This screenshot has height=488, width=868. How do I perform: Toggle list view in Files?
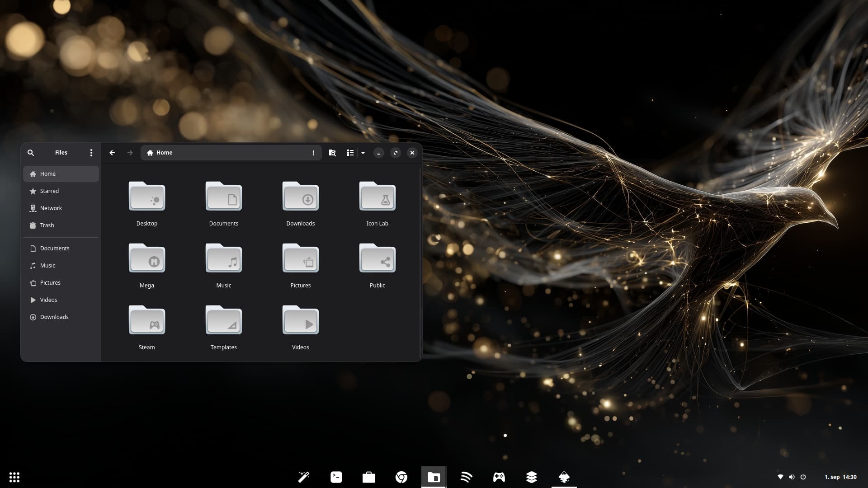[350, 153]
